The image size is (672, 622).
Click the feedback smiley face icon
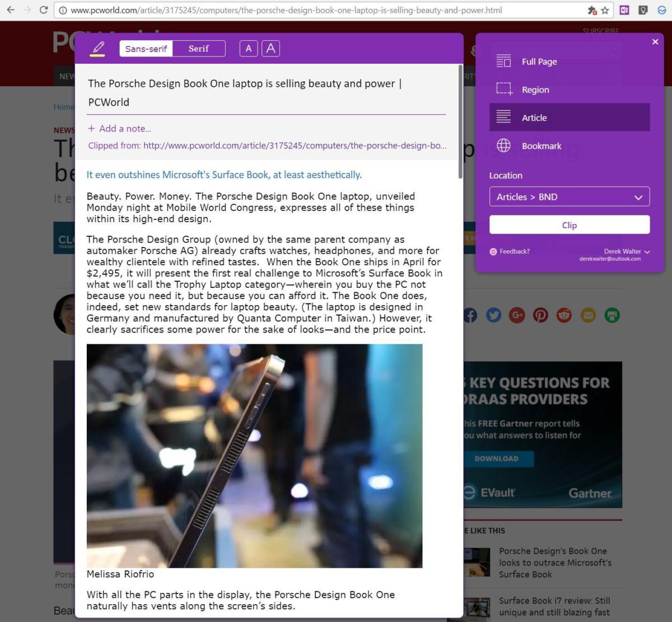pos(493,251)
